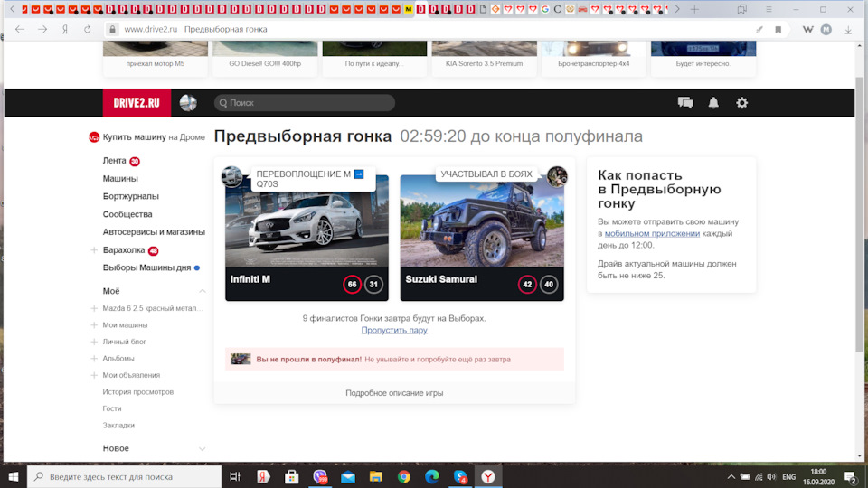Screen dimensions: 868x488
Task: Open the DRIVE2.RU home logo
Action: point(137,103)
